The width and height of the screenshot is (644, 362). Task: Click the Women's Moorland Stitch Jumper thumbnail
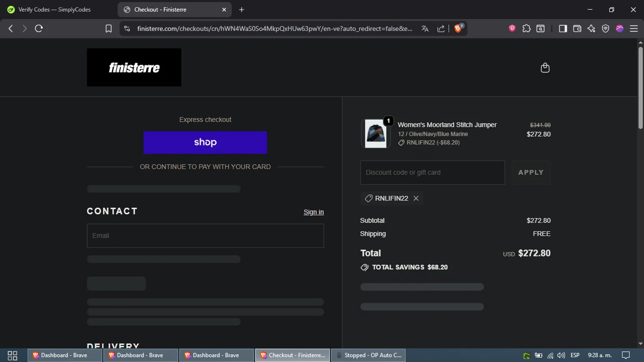(376, 134)
